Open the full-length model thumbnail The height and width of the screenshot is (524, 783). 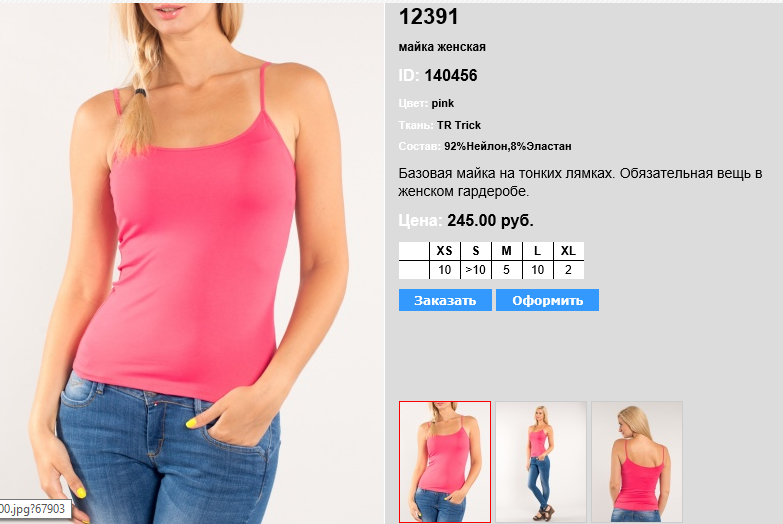click(541, 462)
